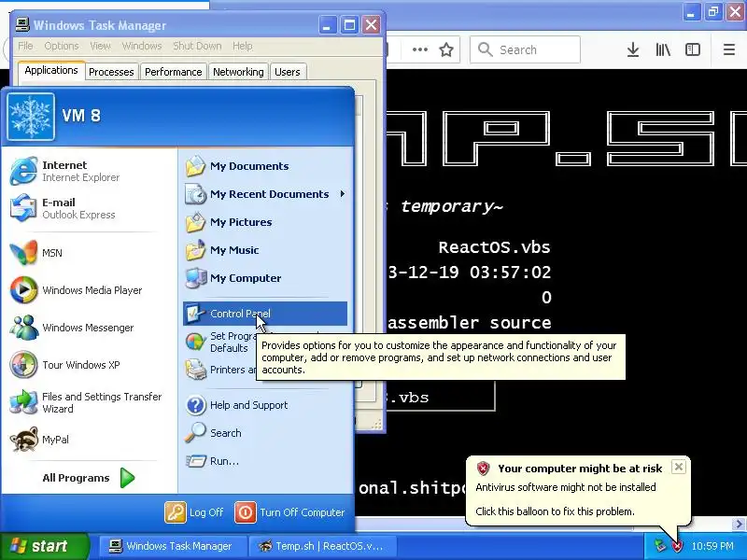Open Printers and Faxes entry
The width and height of the screenshot is (747, 560).
(x=219, y=370)
